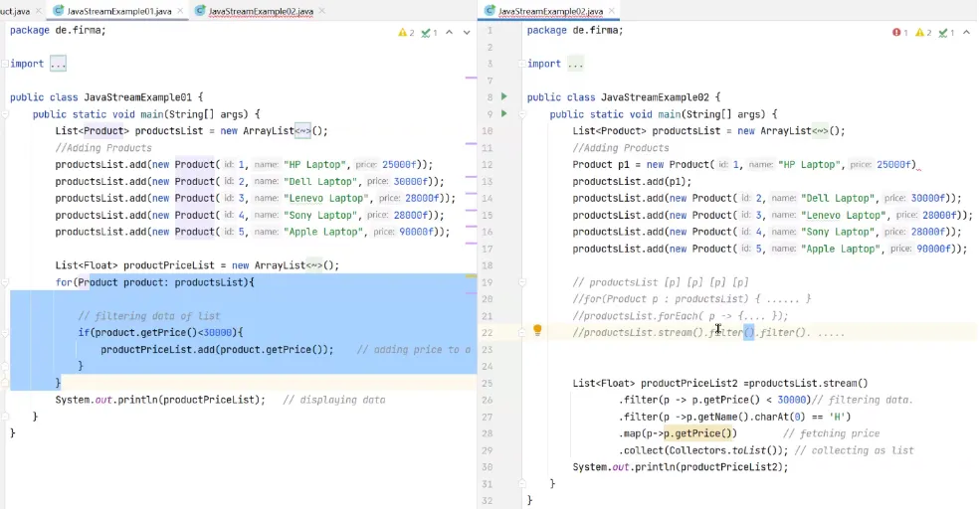Click the yellow intention lightbulb on line 22
Viewport: 980px width, 509px height.
coord(537,330)
